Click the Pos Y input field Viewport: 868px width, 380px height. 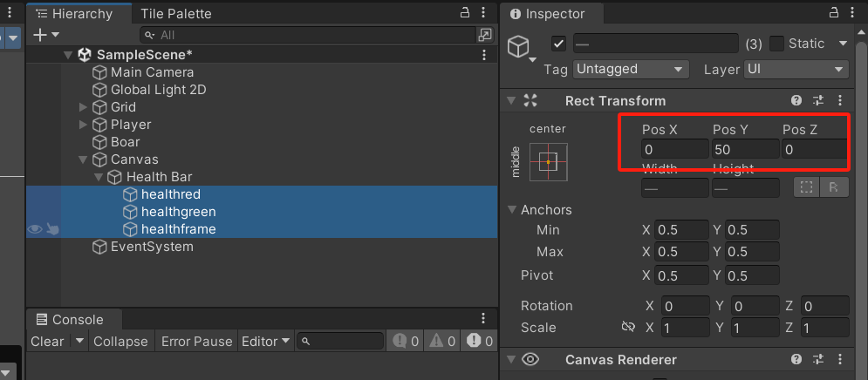coord(744,150)
